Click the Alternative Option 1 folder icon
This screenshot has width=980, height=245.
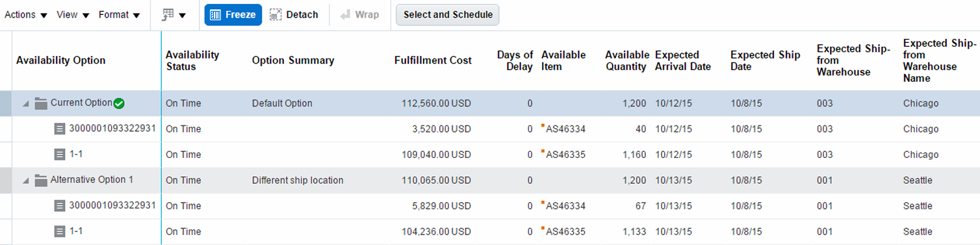point(41,180)
